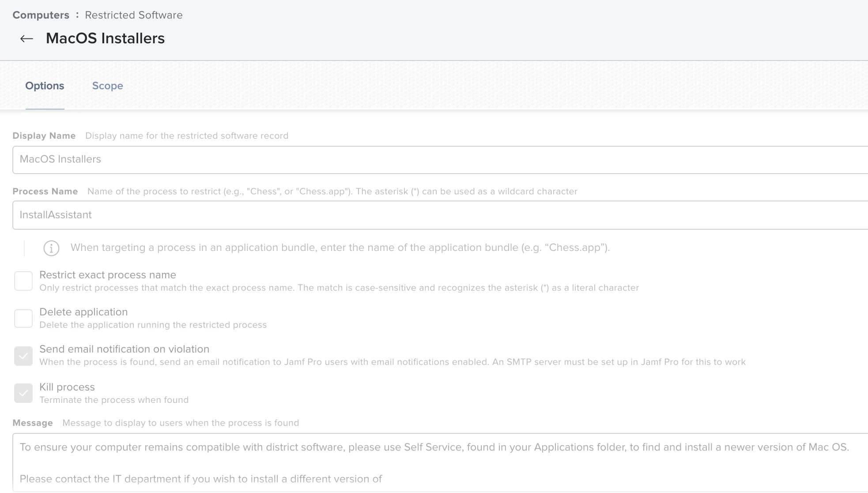Enable Restrict exact process name checkbox
Image resolution: width=868 pixels, height=493 pixels.
click(23, 281)
